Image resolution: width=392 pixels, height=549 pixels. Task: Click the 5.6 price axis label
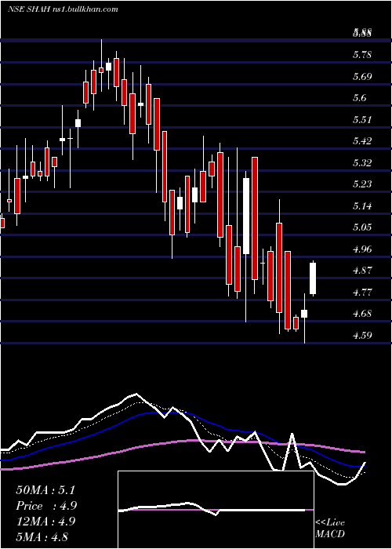pyautogui.click(x=360, y=98)
